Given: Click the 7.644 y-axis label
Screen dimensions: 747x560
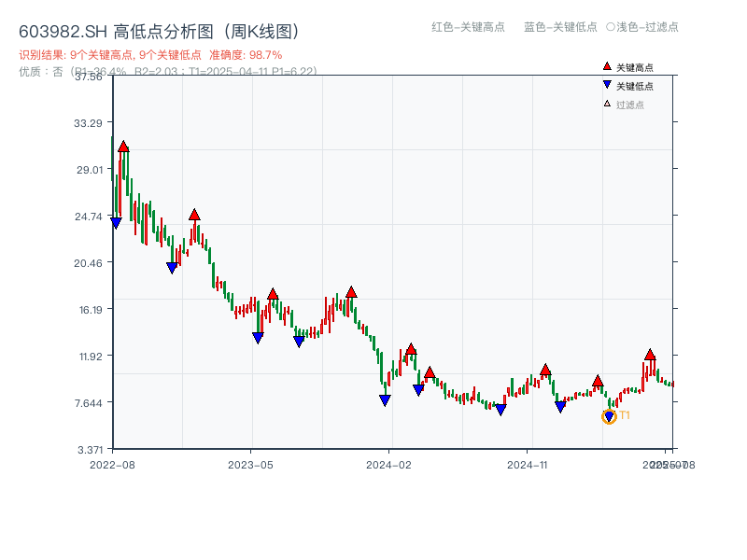Looking at the screenshot, I should tap(89, 403).
